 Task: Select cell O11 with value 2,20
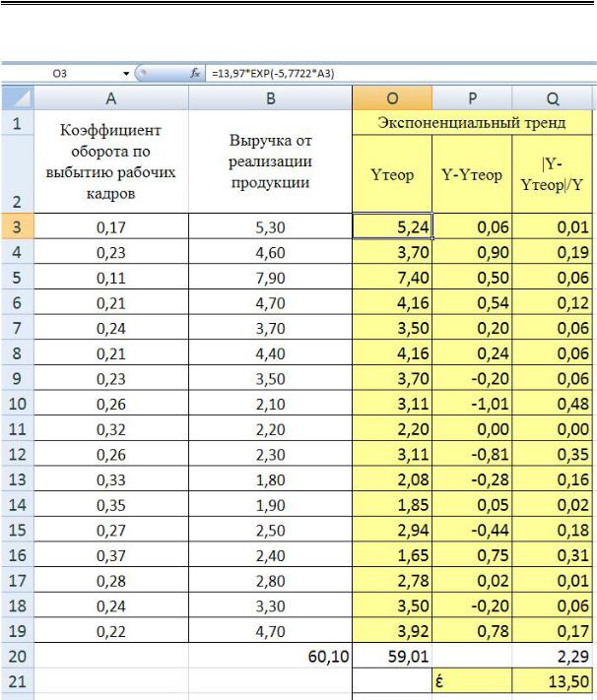392,428
